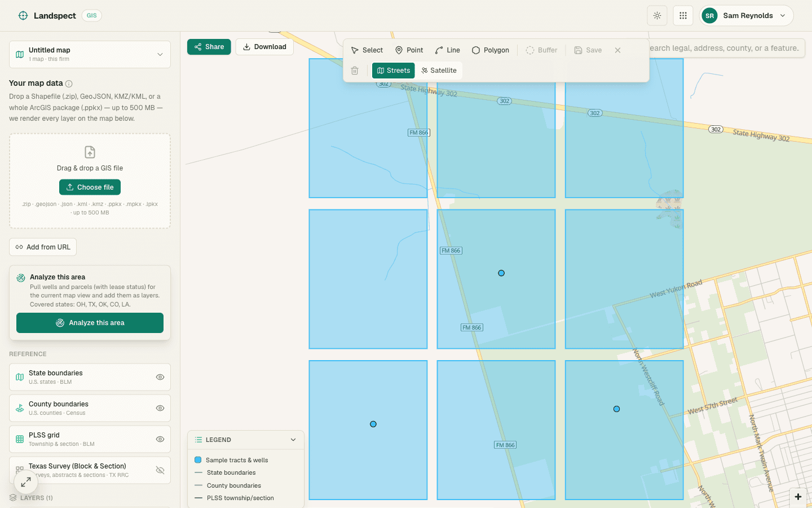Switch basemap to Streets
The height and width of the screenshot is (508, 812).
click(394, 71)
